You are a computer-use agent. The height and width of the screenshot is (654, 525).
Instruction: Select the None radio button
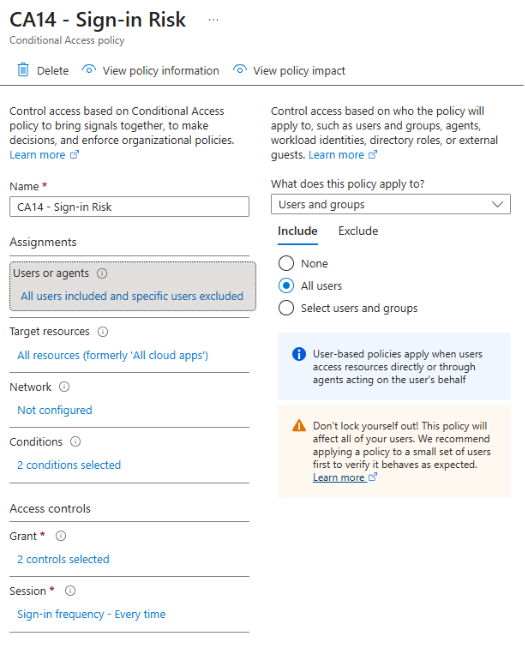[x=286, y=264]
